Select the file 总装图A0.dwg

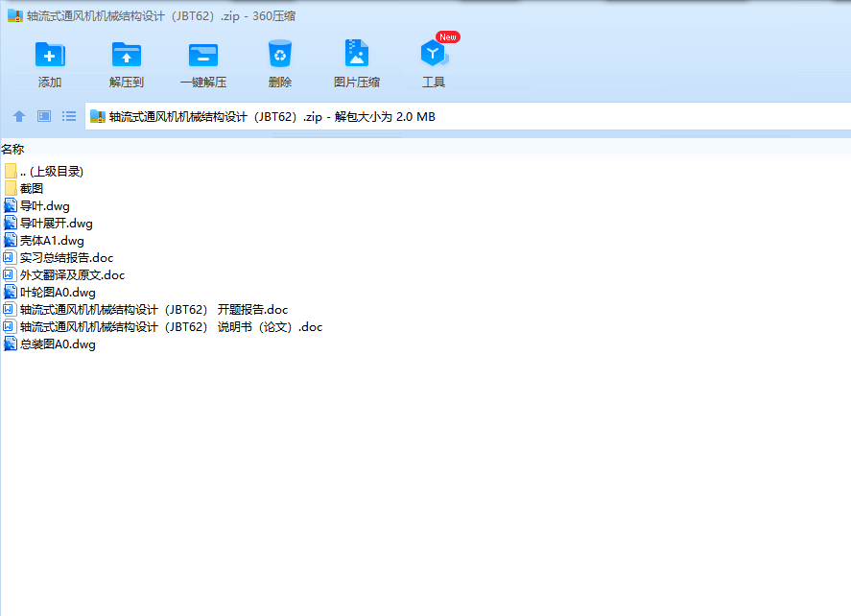[x=58, y=344]
